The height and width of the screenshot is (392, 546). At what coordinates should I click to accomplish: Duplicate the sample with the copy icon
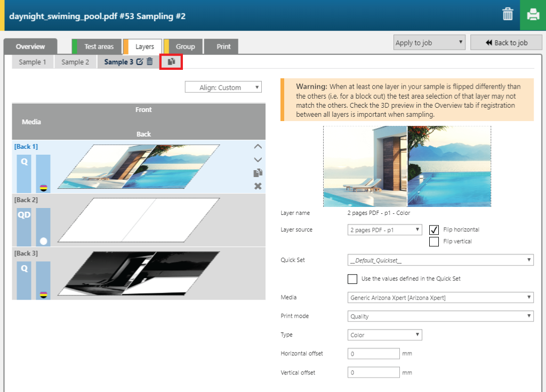[171, 62]
